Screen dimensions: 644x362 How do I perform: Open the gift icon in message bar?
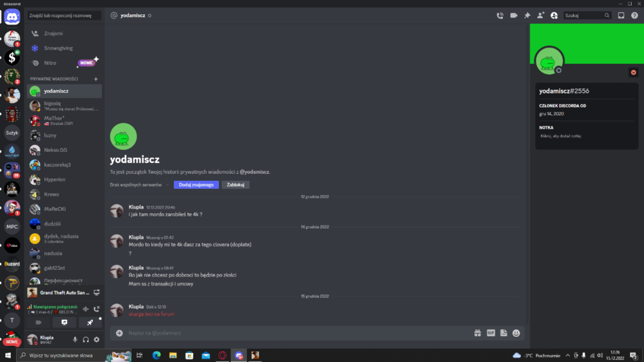(x=477, y=333)
